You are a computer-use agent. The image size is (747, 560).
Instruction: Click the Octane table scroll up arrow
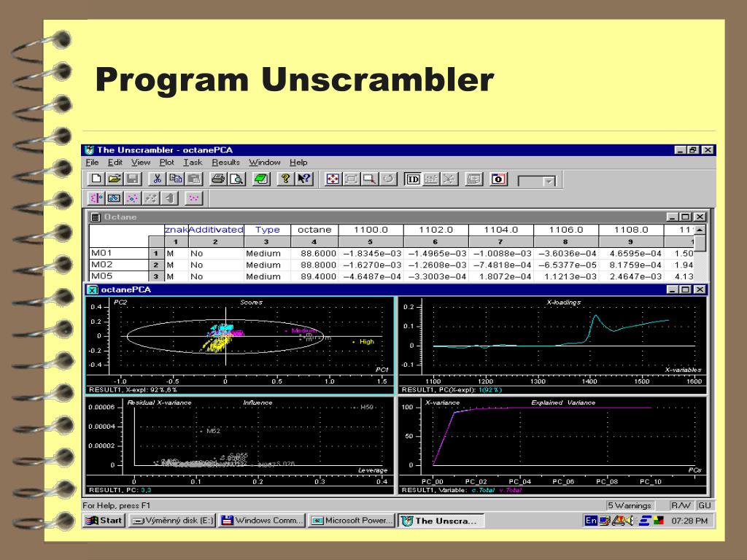pos(700,230)
